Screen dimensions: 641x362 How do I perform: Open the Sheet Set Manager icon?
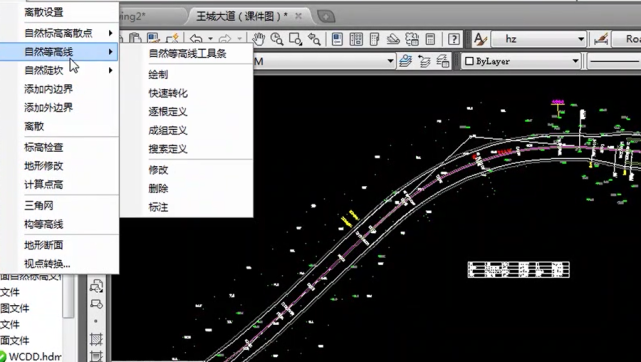pyautogui.click(x=393, y=39)
